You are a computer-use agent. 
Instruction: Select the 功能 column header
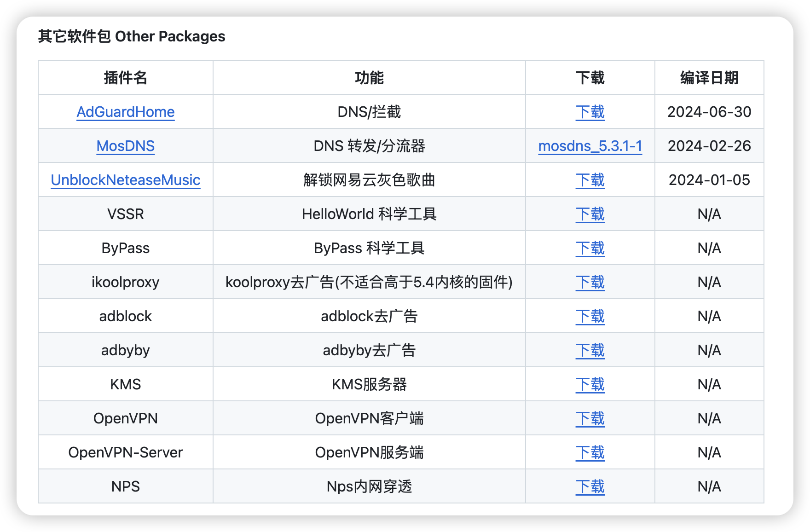click(369, 78)
